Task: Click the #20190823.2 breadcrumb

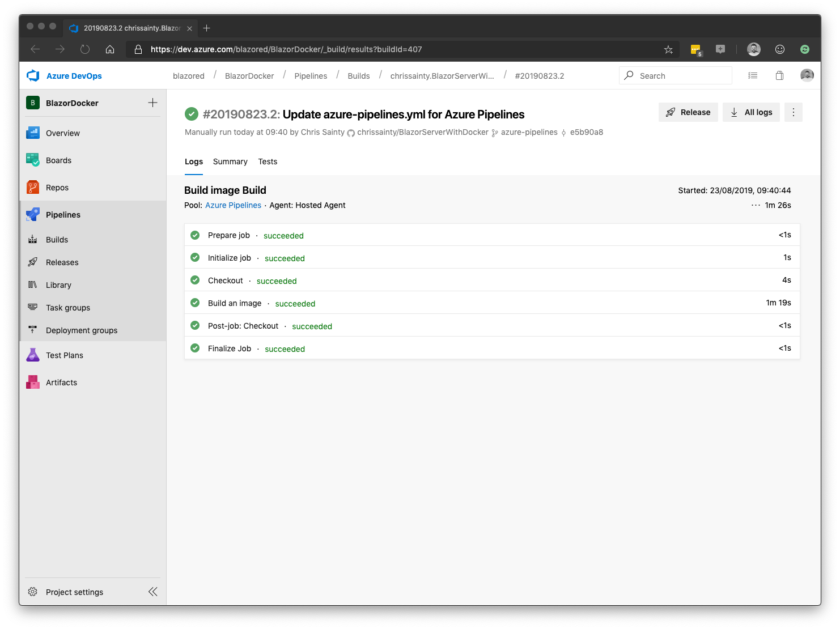Action: click(540, 76)
